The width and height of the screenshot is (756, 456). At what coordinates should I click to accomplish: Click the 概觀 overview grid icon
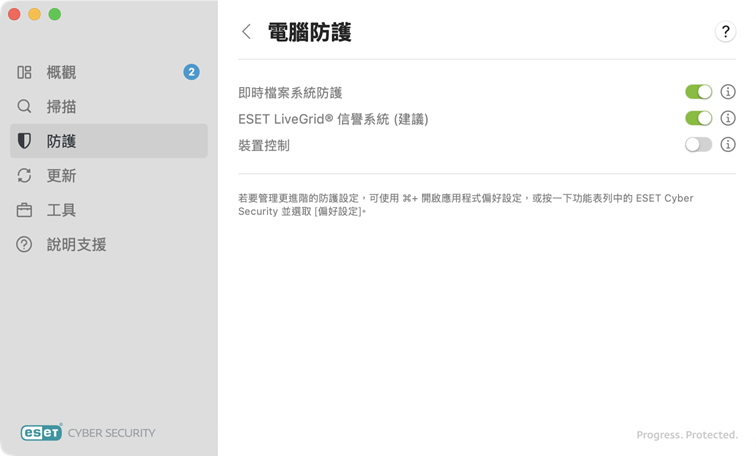pyautogui.click(x=24, y=72)
